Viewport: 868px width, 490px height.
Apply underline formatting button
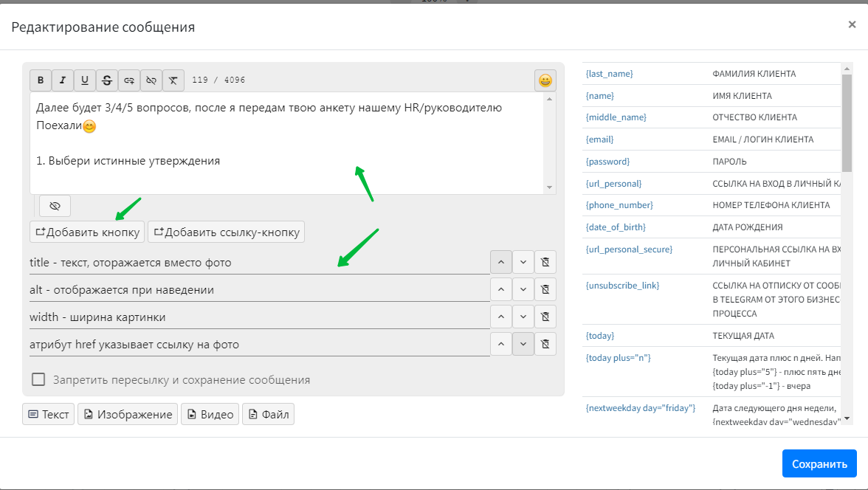click(85, 80)
